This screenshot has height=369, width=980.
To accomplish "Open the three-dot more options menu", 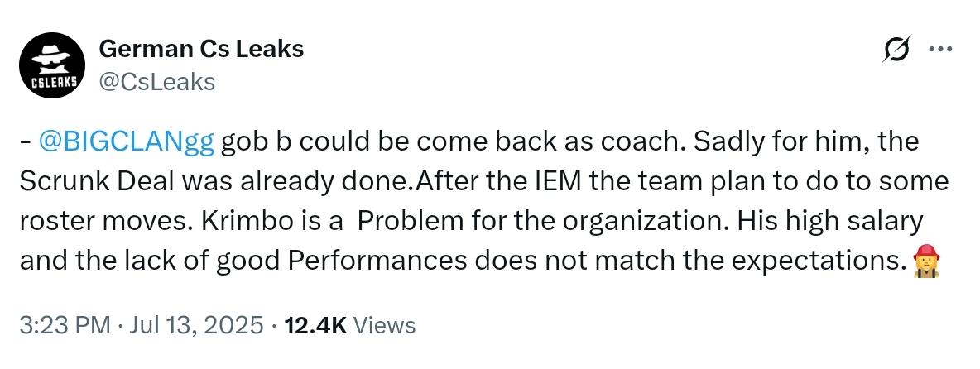I will tap(940, 50).
